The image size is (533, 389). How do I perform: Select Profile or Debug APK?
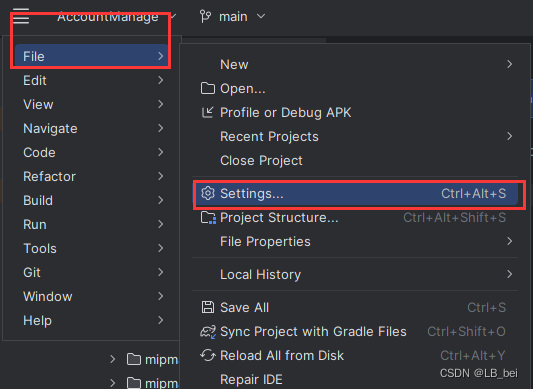pyautogui.click(x=356, y=113)
